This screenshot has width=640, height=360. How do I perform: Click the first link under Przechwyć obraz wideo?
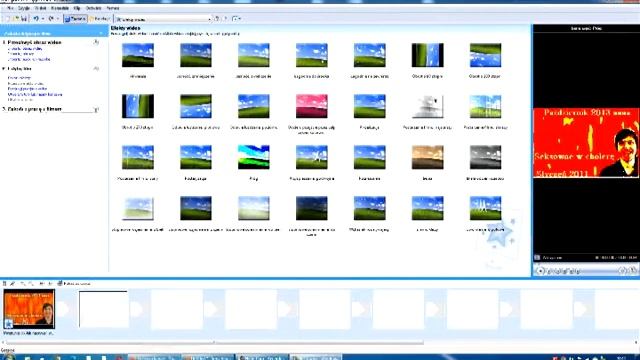(x=25, y=49)
